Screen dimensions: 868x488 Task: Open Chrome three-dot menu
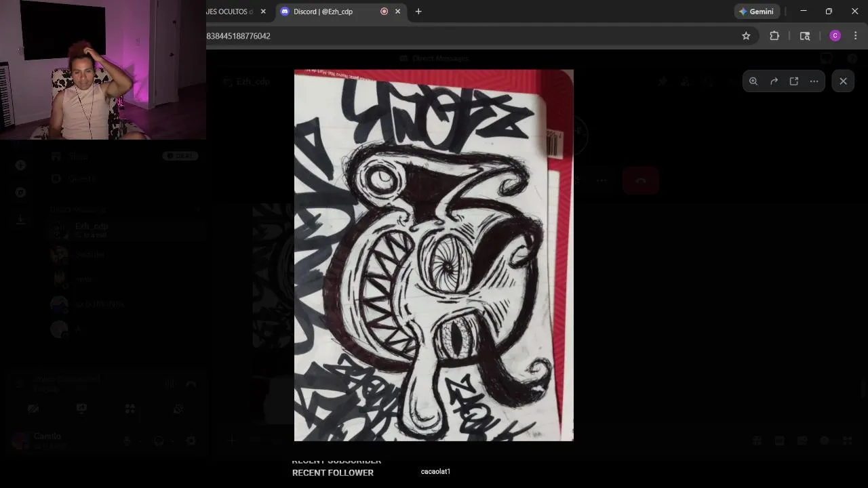click(x=855, y=36)
